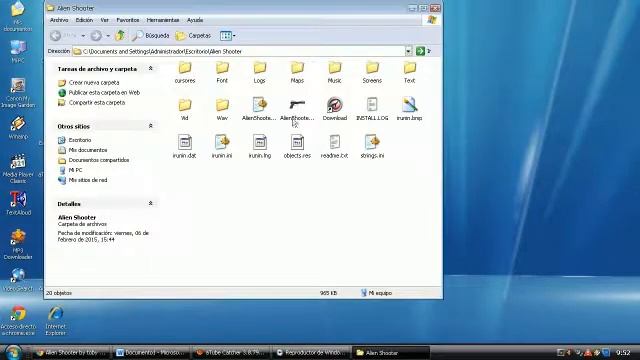Open the Ayuda menu

pyautogui.click(x=195, y=20)
